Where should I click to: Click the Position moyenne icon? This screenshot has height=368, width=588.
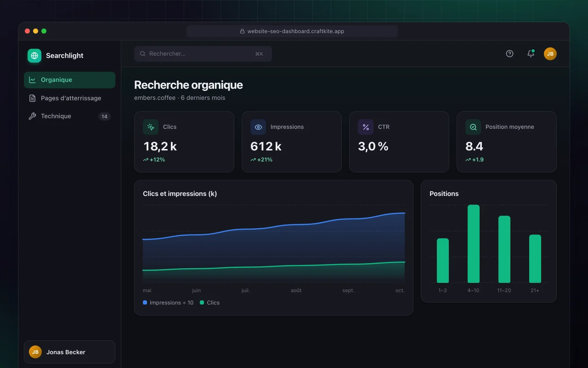(x=473, y=127)
